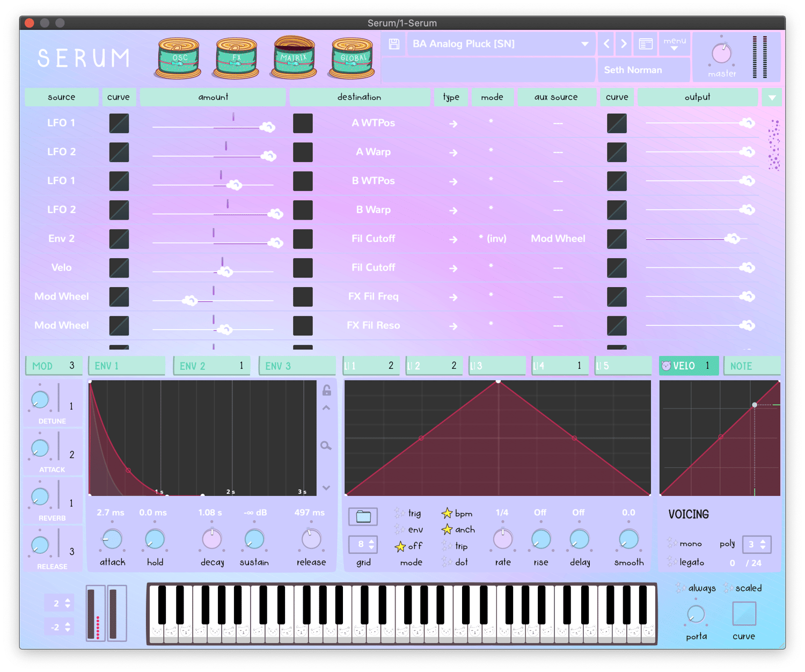The width and height of the screenshot is (805, 672).
Task: Toggle the bpm sync star
Action: click(x=457, y=514)
